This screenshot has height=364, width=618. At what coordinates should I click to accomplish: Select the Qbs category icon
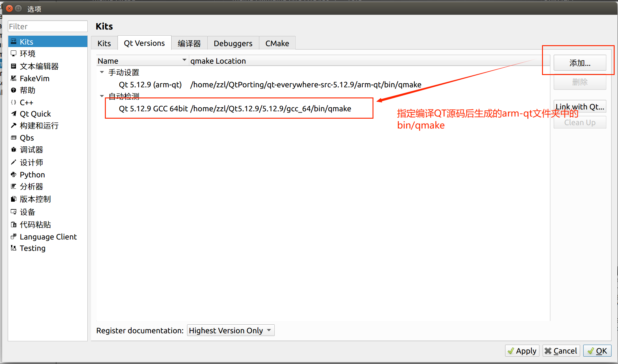14,138
